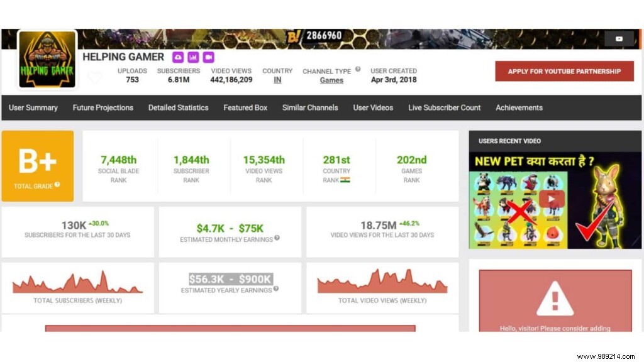The width and height of the screenshot is (644, 362).
Task: Switch to the Achievements tab
Action: (x=519, y=107)
